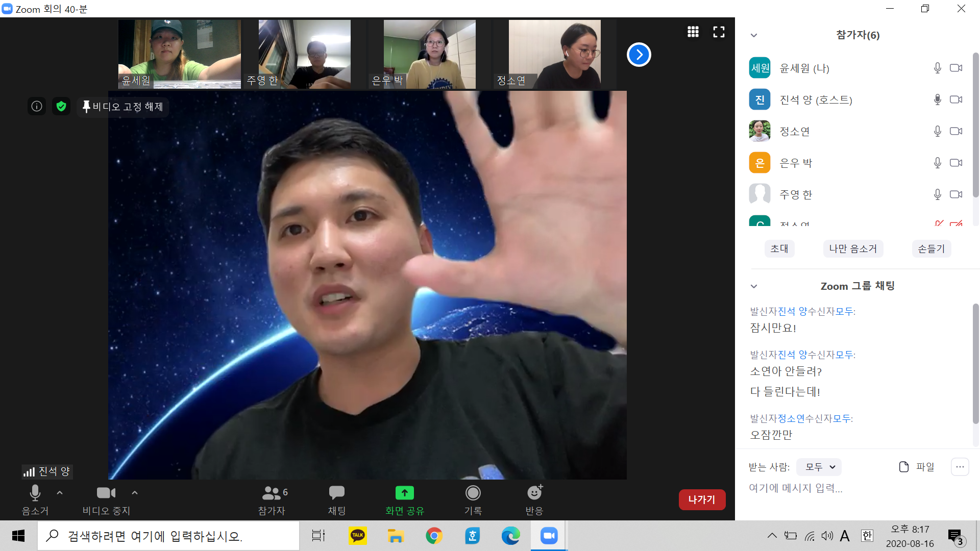
Task: Open 받는 사람 모두 recipient dropdown
Action: (819, 467)
